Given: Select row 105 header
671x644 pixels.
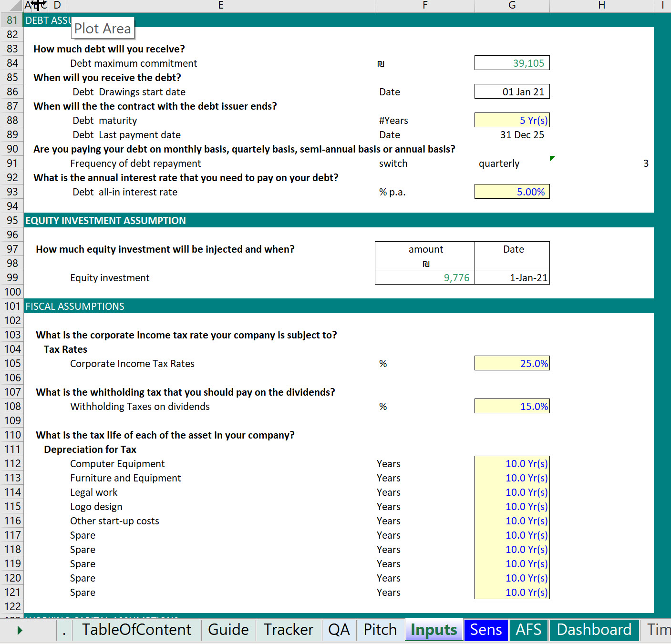Looking at the screenshot, I should (12, 363).
